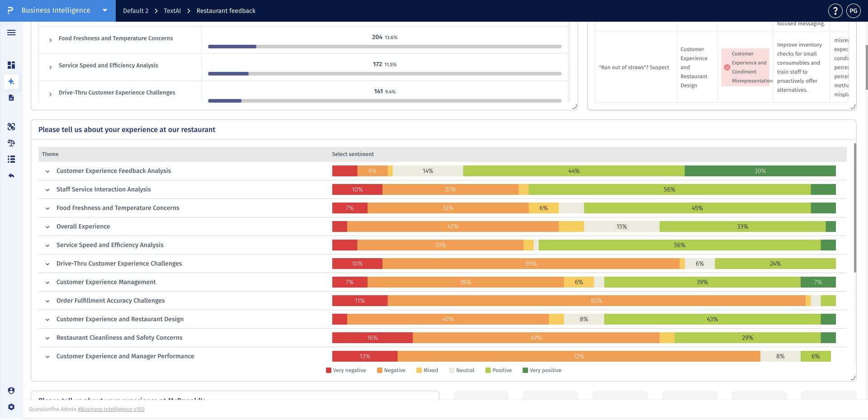The height and width of the screenshot is (420, 868).
Task: Toggle the Positive legend item
Action: (x=498, y=370)
